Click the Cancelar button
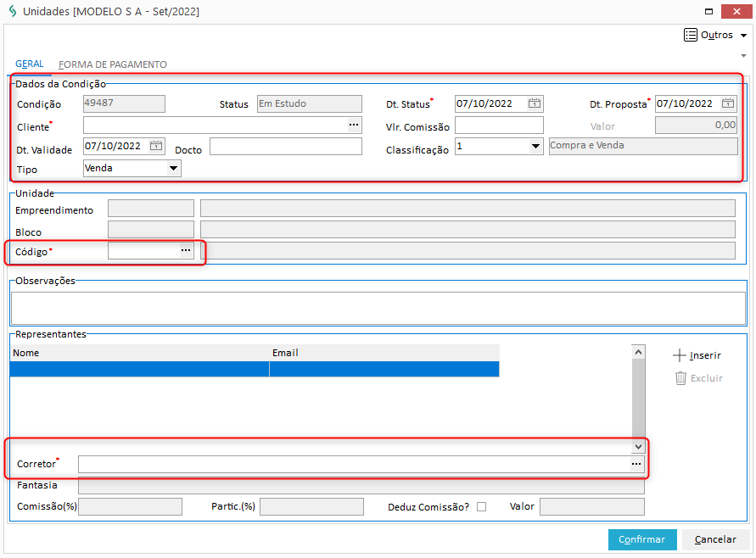The height and width of the screenshot is (558, 756). pyautogui.click(x=715, y=539)
